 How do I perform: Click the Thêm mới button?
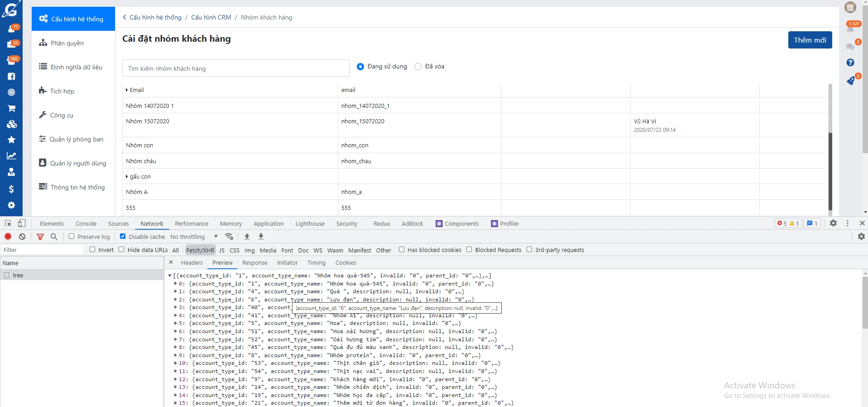pyautogui.click(x=810, y=40)
